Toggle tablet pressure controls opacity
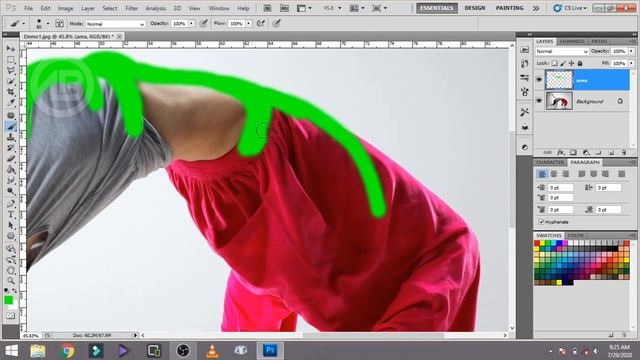 click(203, 24)
